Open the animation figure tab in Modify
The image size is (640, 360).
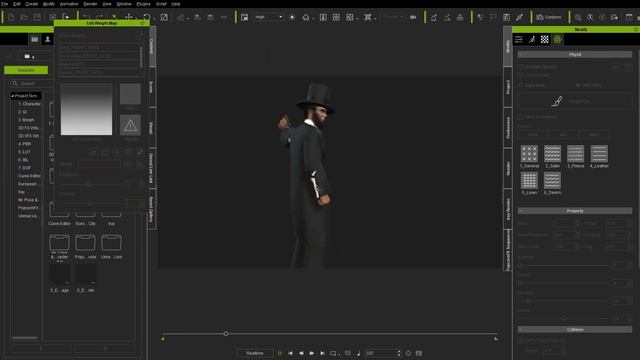pos(532,40)
